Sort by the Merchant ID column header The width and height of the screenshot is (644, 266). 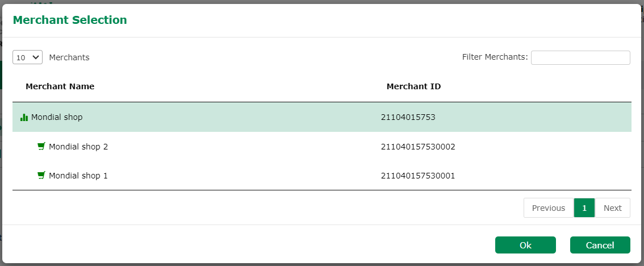click(x=413, y=86)
